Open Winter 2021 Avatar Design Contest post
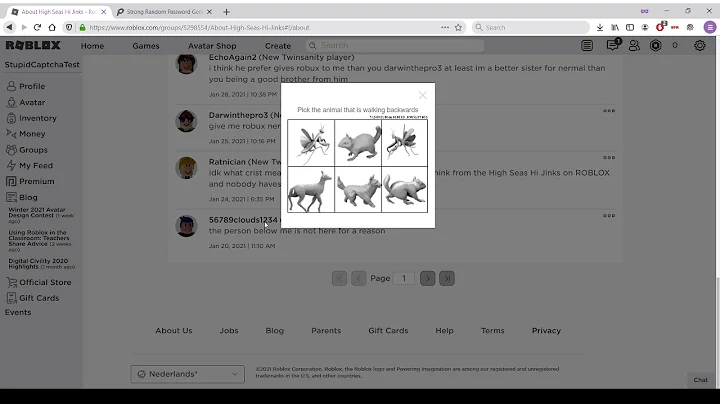Screen dimensions: 720x404 (x=41, y=215)
